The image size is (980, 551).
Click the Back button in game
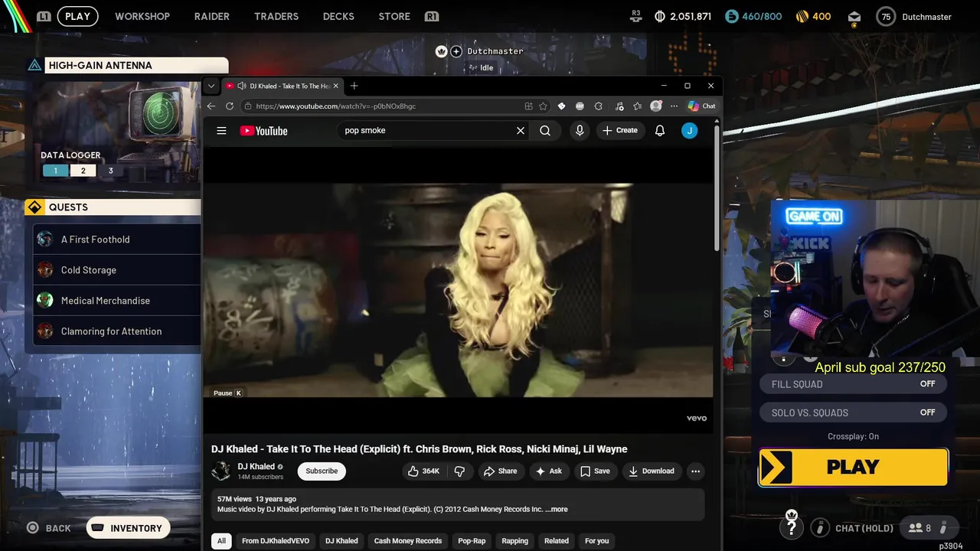pyautogui.click(x=49, y=528)
